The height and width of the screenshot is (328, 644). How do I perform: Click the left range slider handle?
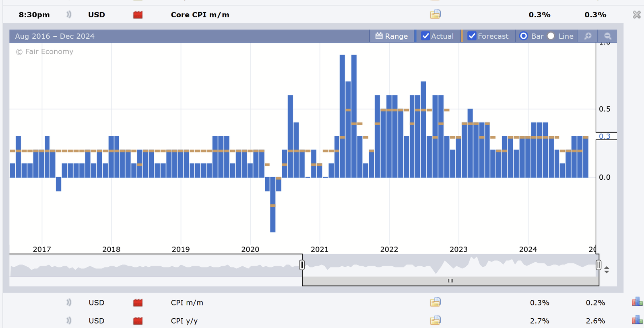302,265
